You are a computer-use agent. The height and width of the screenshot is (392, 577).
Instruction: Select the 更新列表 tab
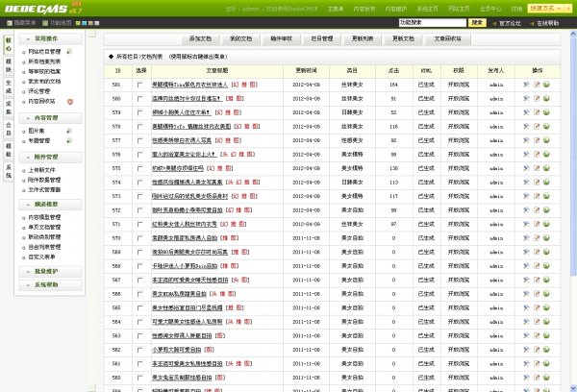pos(363,38)
